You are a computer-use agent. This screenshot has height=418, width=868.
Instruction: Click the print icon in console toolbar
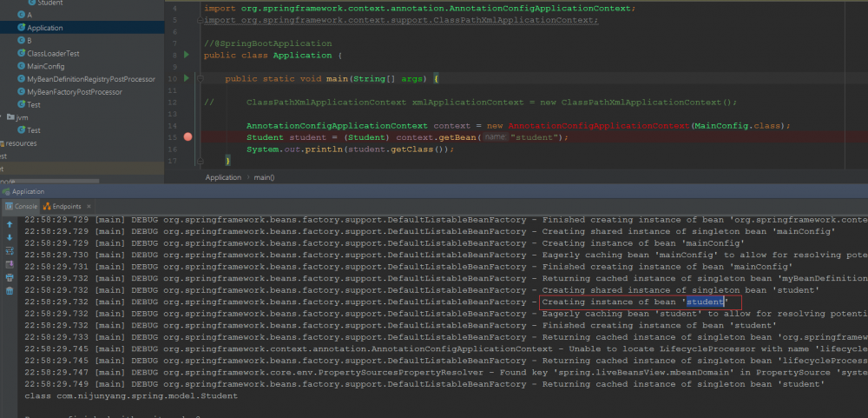[10, 278]
